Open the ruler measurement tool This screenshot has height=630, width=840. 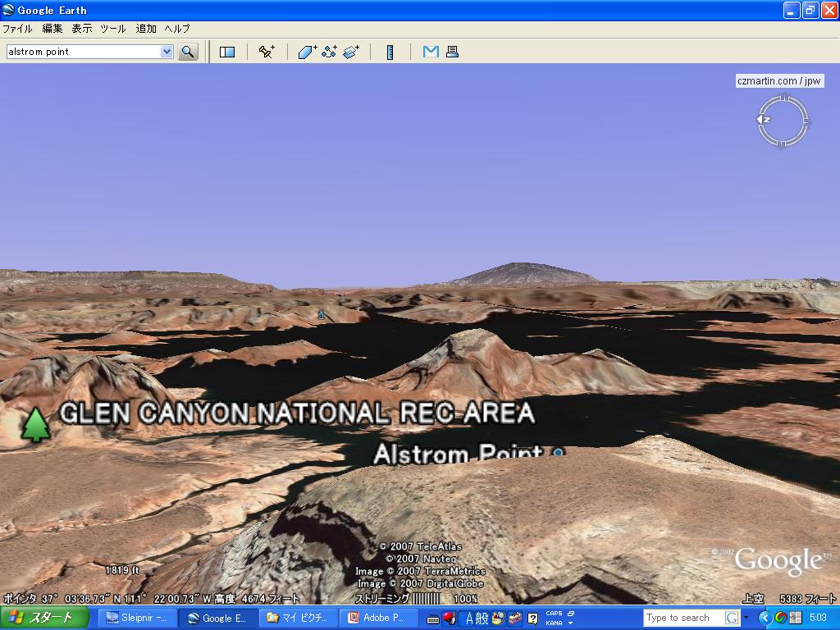(390, 52)
